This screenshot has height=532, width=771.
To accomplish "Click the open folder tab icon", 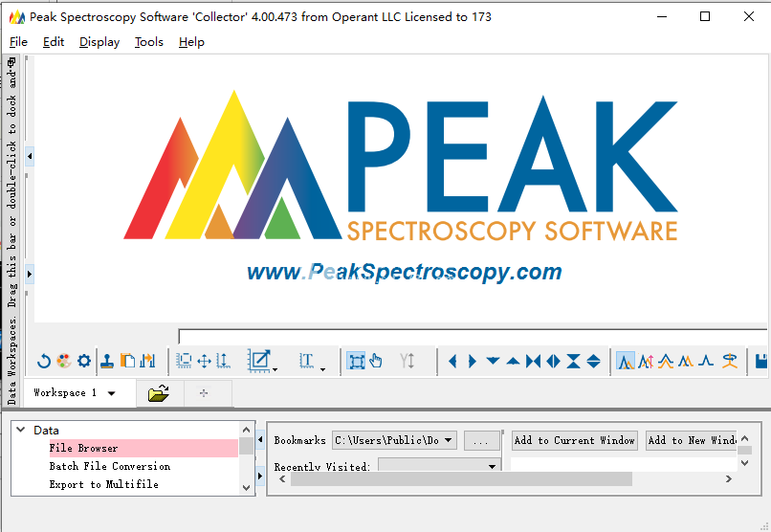I will tap(159, 393).
